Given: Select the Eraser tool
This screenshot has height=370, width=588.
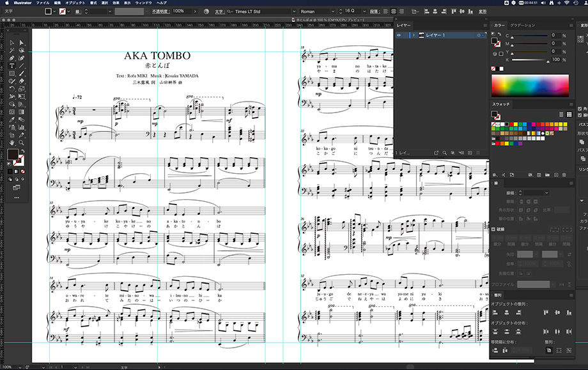Looking at the screenshot, I should 21,81.
